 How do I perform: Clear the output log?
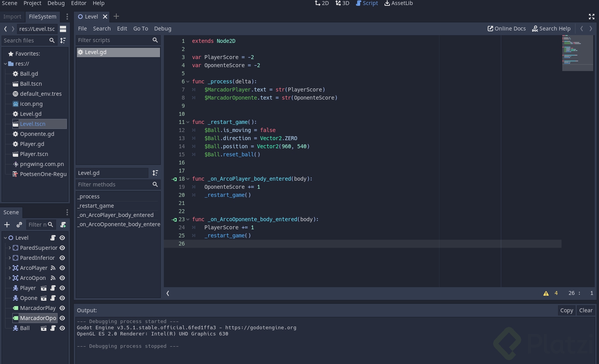click(586, 310)
